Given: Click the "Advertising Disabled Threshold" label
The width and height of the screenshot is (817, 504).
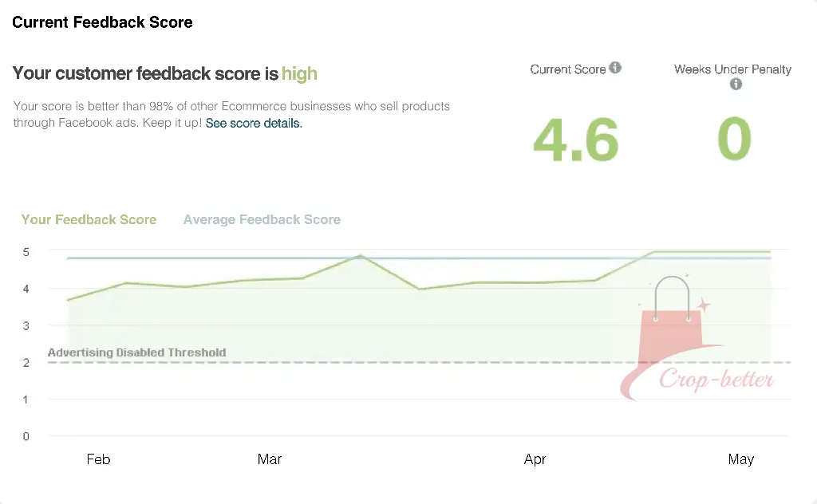Looking at the screenshot, I should click(x=136, y=352).
